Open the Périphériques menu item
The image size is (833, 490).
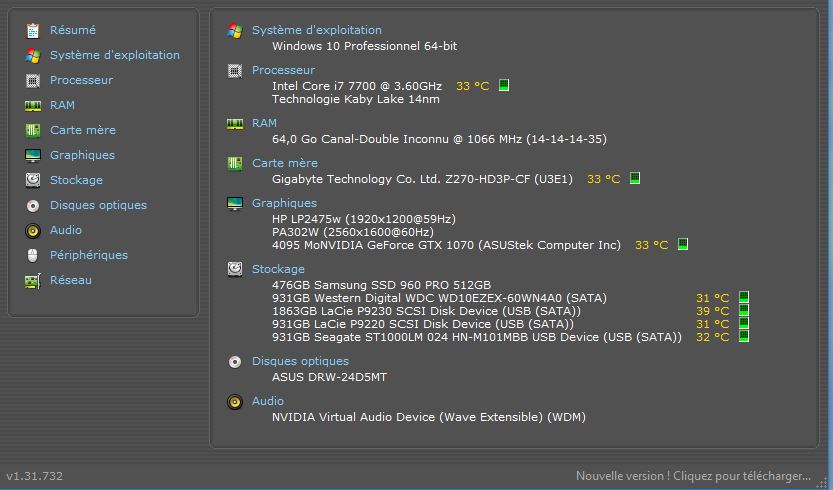click(88, 255)
